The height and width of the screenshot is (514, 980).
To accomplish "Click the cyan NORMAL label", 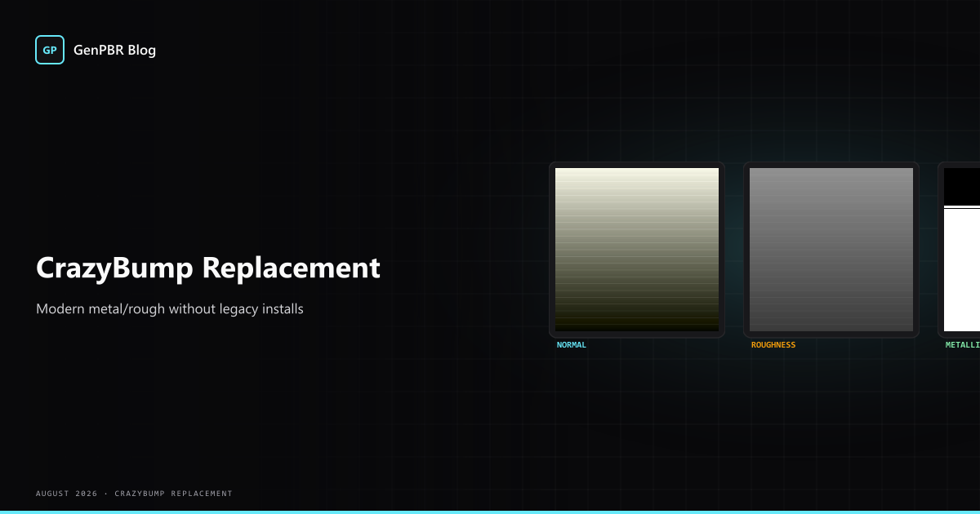I will pyautogui.click(x=572, y=345).
